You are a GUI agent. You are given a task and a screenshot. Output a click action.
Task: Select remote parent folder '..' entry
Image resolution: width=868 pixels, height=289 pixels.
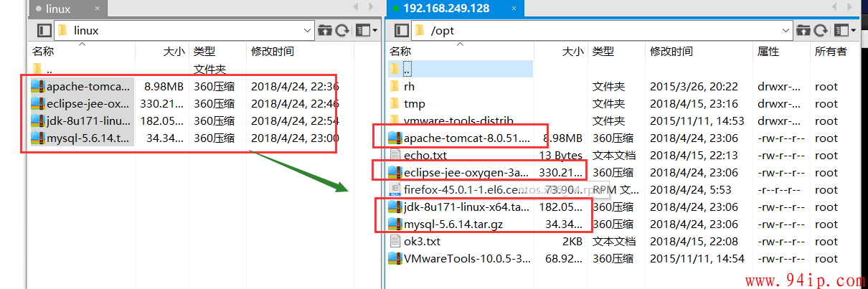click(461, 69)
